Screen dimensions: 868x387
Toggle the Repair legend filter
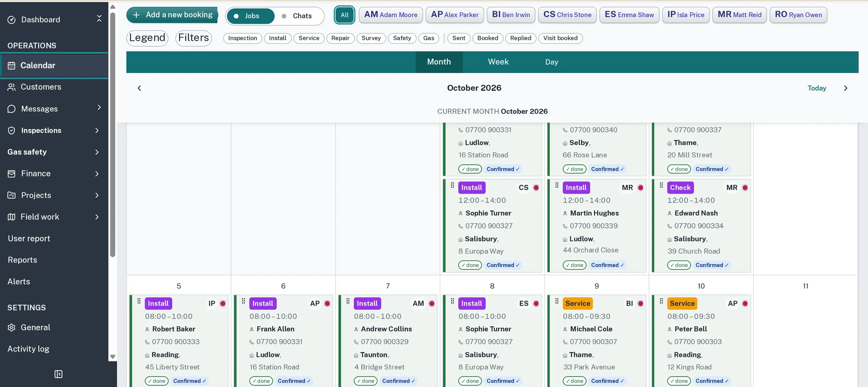(340, 38)
